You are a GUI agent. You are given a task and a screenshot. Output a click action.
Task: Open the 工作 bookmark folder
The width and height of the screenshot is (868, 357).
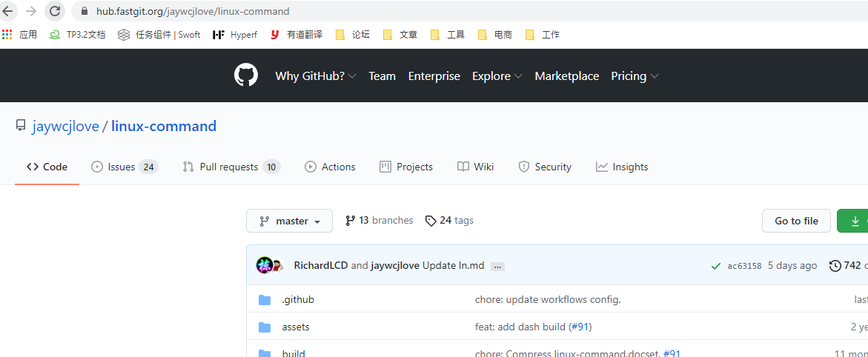click(x=543, y=34)
